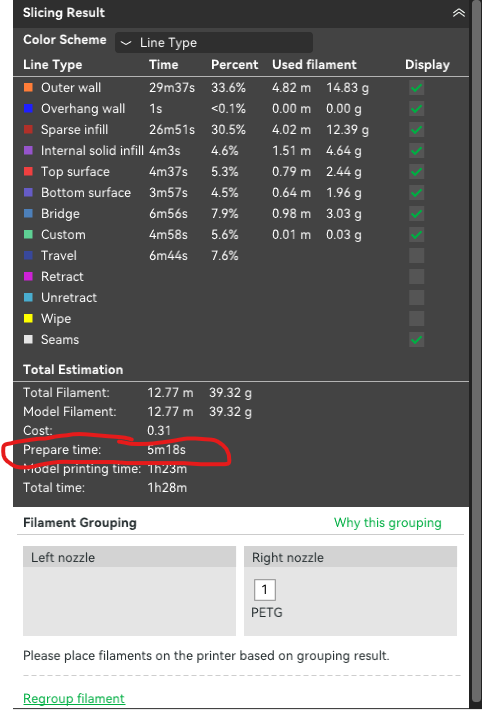The height and width of the screenshot is (710, 482).
Task: Collapse the Slicing Result panel
Action: click(x=458, y=13)
